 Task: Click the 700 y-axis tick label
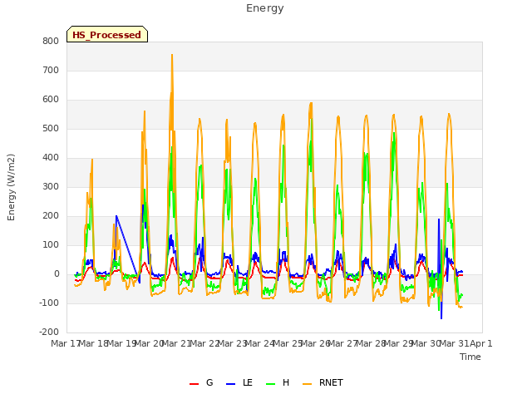pos(51,70)
